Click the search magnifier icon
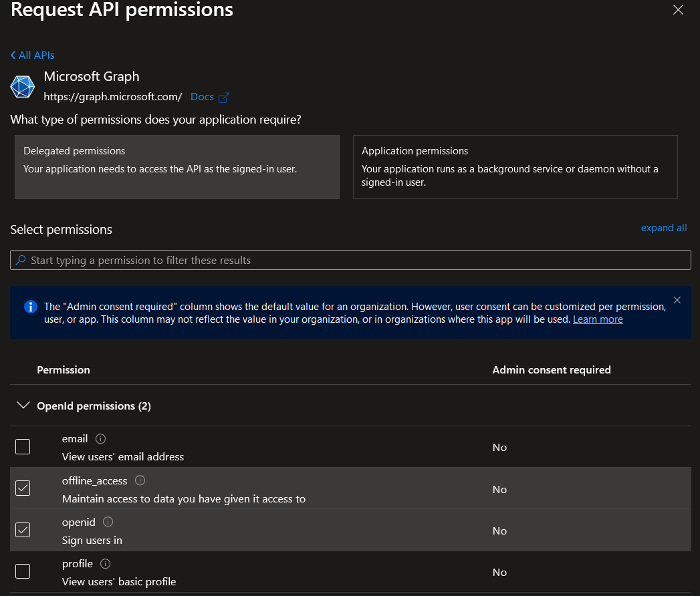Viewport: 700px width, 596px height. (x=21, y=260)
